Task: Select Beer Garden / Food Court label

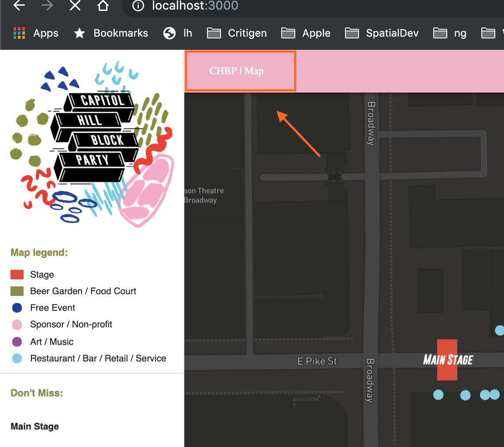Action: click(83, 291)
